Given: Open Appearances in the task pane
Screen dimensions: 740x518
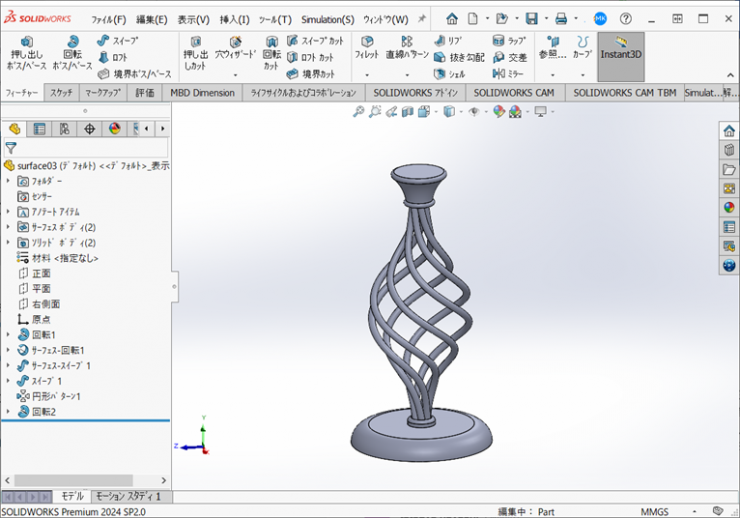Looking at the screenshot, I should 729,207.
